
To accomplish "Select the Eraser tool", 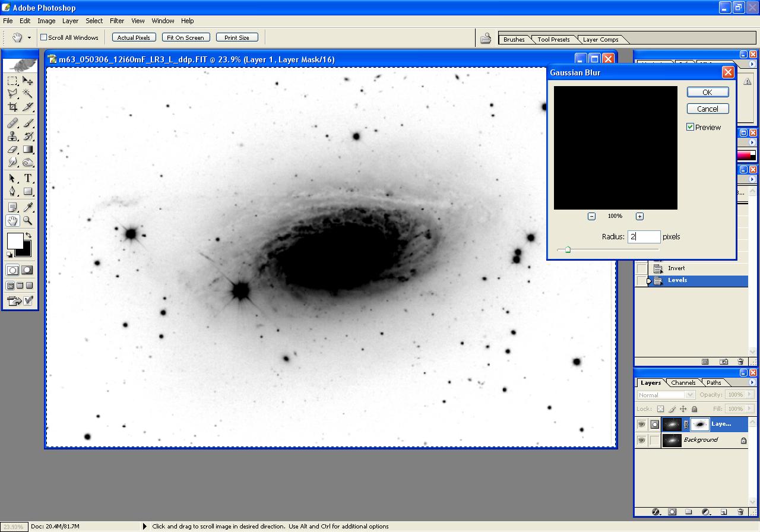I will [x=12, y=150].
